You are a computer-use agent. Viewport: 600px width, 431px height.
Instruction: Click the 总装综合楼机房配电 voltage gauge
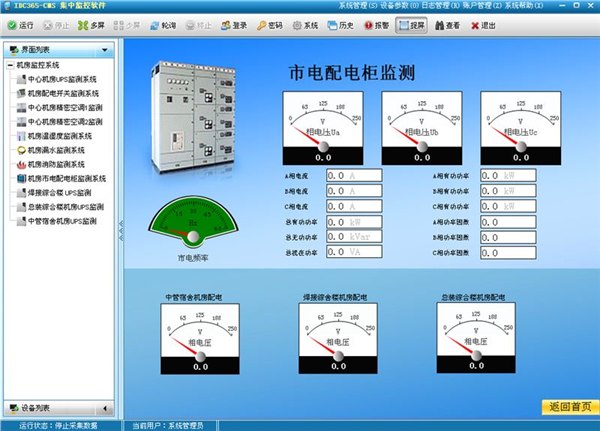(476, 338)
